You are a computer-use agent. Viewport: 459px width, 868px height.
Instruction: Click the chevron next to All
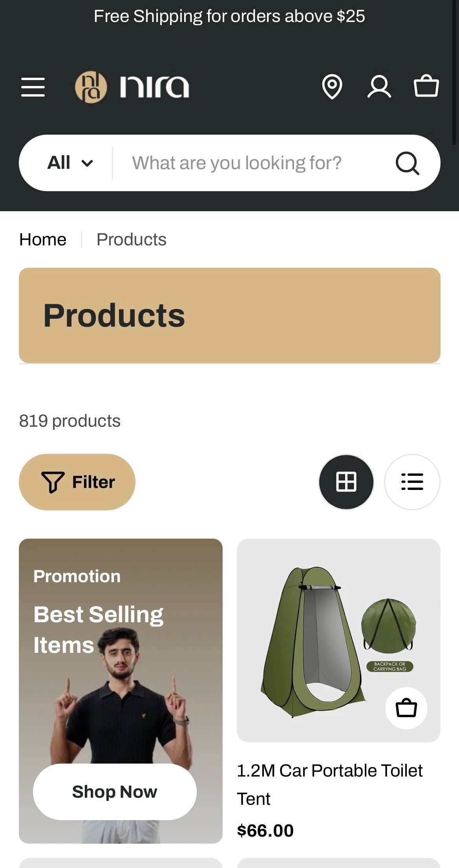[x=87, y=163]
